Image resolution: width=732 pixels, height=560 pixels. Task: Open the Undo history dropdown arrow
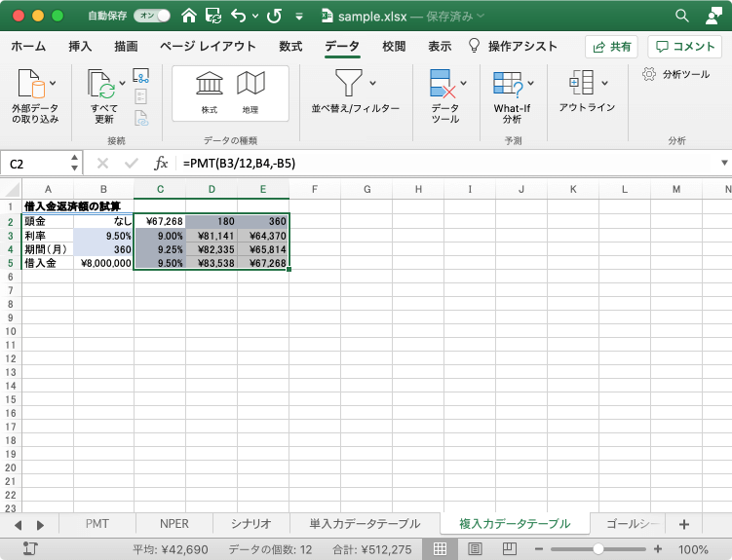point(255,16)
